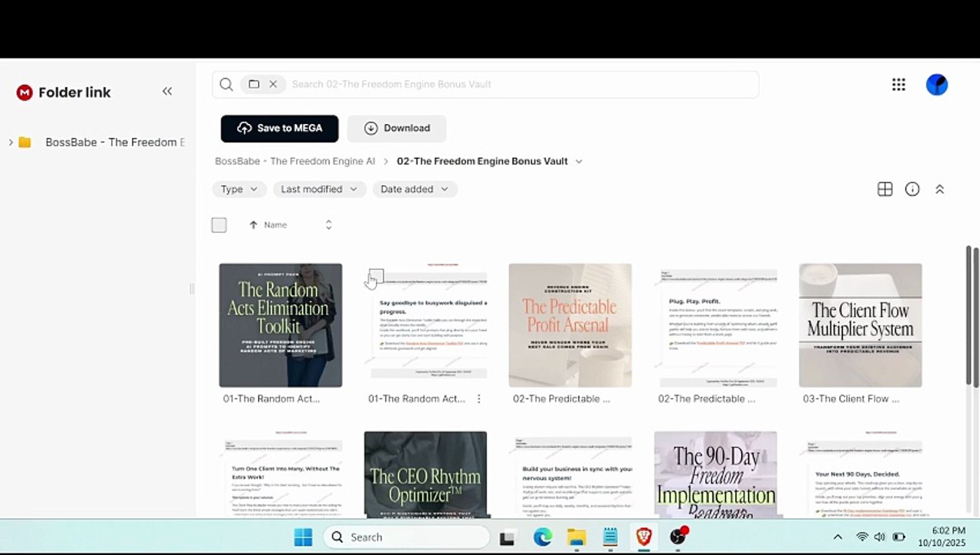Click Save to MEGA button
The width and height of the screenshot is (980, 555).
click(x=280, y=129)
